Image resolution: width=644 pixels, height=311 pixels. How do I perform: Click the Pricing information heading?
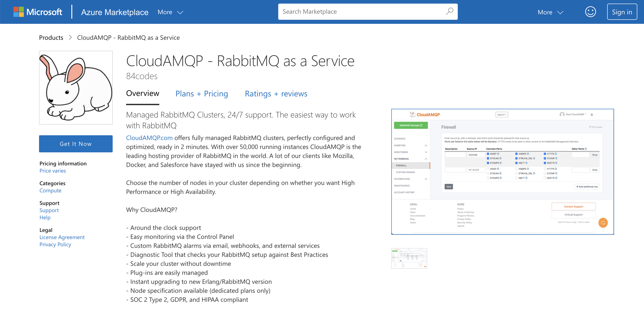tap(63, 164)
